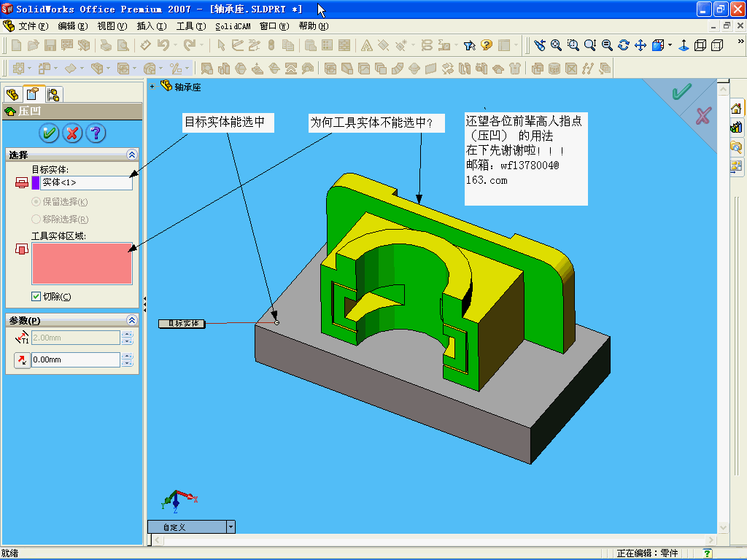Toggle the 切除(C) checkbox
This screenshot has width=747, height=560.
point(36,297)
